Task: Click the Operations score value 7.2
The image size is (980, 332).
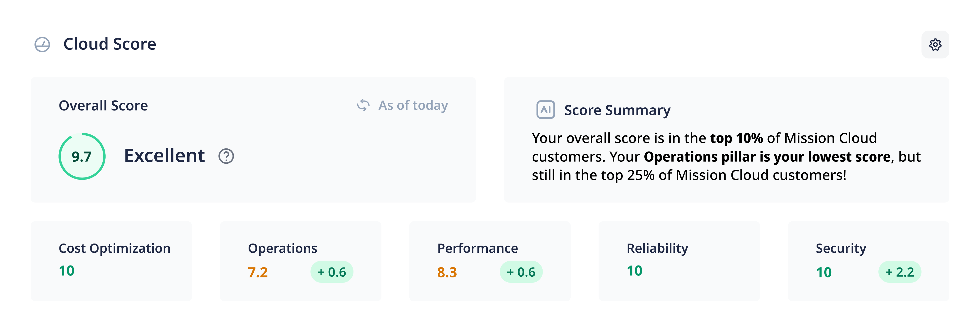Action: point(258,272)
